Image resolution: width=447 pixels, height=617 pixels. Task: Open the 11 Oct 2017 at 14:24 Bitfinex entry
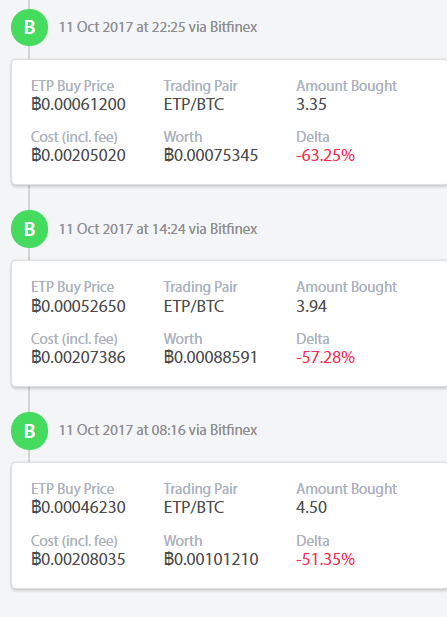(x=158, y=229)
